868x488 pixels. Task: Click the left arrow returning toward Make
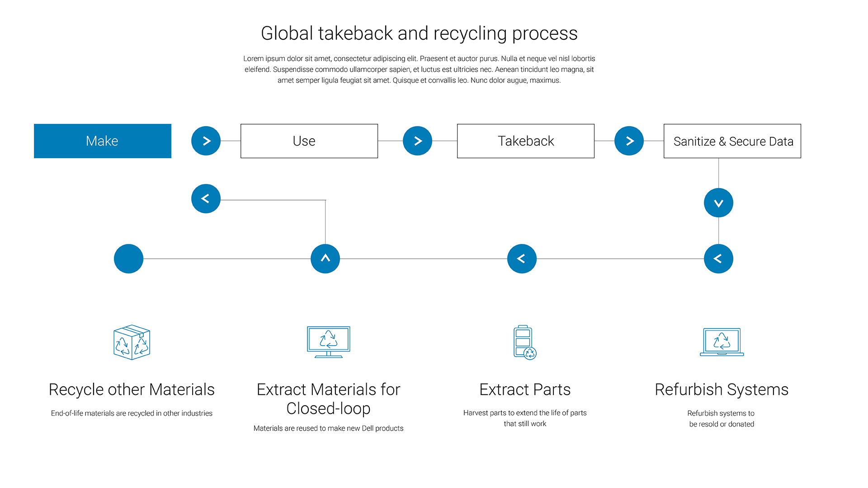206,199
